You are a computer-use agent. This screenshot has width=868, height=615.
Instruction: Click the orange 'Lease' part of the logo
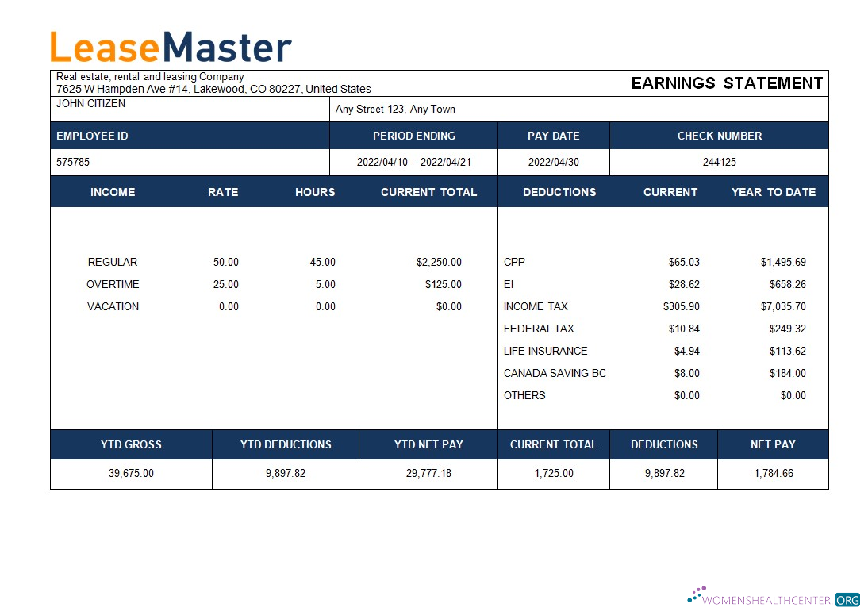click(x=103, y=48)
